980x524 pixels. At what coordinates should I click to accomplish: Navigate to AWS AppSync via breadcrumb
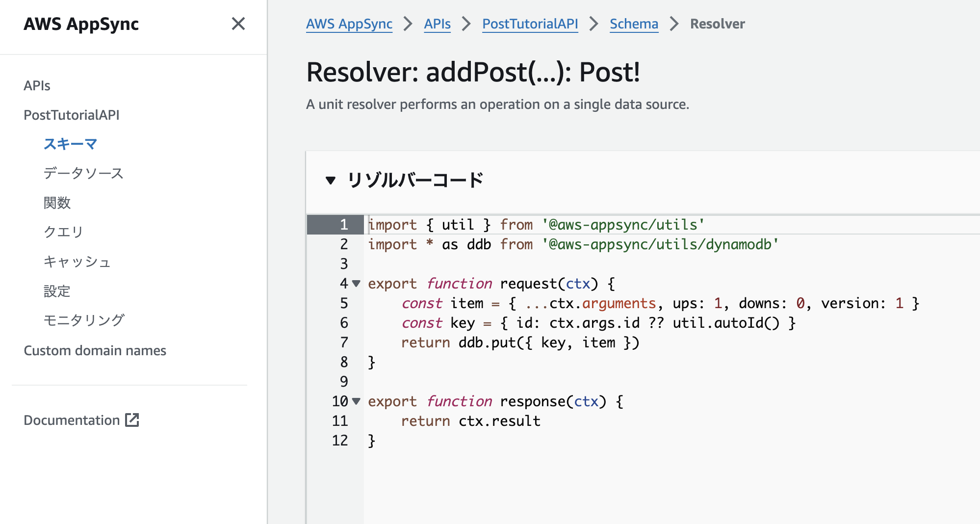point(349,24)
